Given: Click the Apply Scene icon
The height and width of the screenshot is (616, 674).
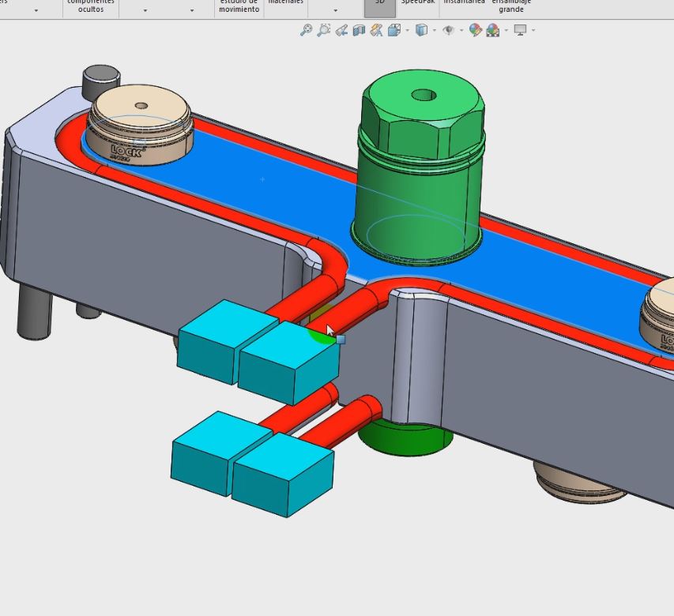Looking at the screenshot, I should click(493, 30).
